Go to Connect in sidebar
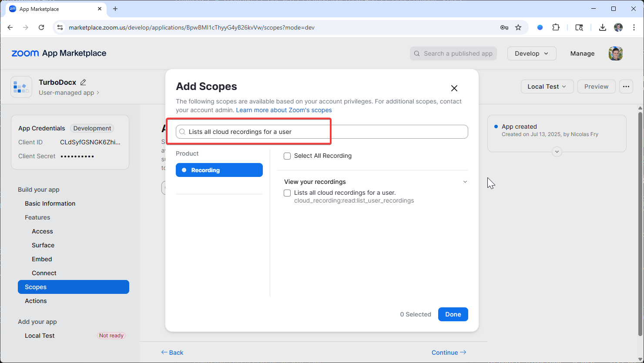This screenshot has height=363, width=644. point(44,273)
